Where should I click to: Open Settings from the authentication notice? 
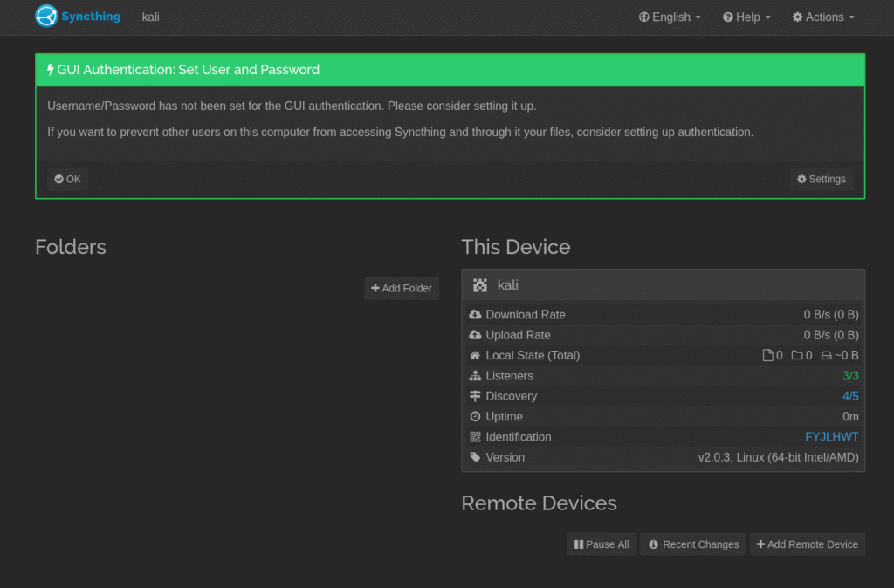[821, 179]
